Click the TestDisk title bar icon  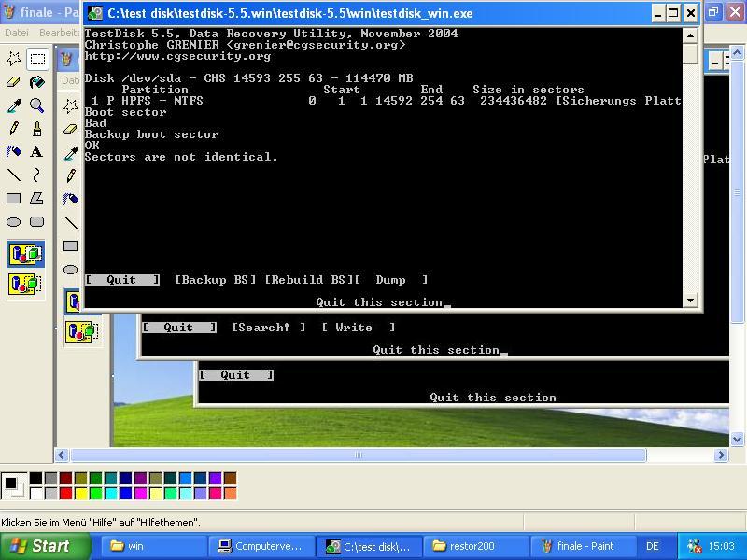[x=95, y=13]
